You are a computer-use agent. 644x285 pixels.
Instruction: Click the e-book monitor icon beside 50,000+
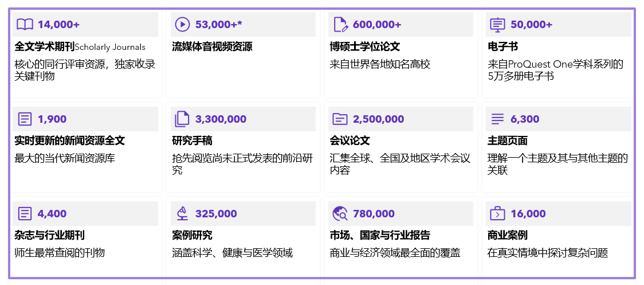click(497, 24)
